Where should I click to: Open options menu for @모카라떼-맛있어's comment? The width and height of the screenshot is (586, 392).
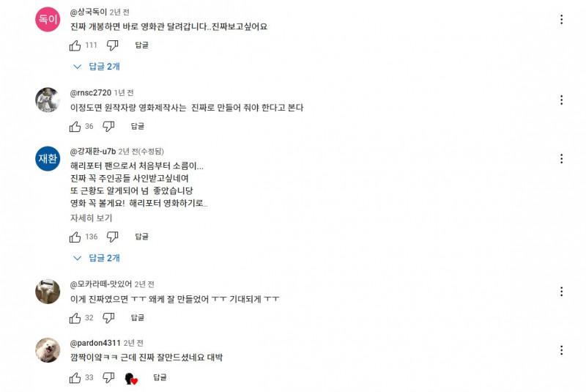[x=561, y=292]
